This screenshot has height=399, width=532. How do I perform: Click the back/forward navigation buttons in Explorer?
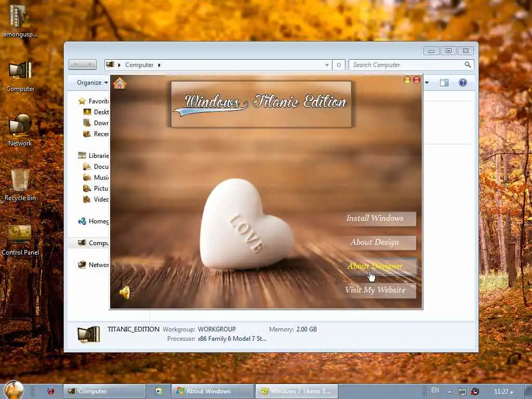pyautogui.click(x=83, y=64)
